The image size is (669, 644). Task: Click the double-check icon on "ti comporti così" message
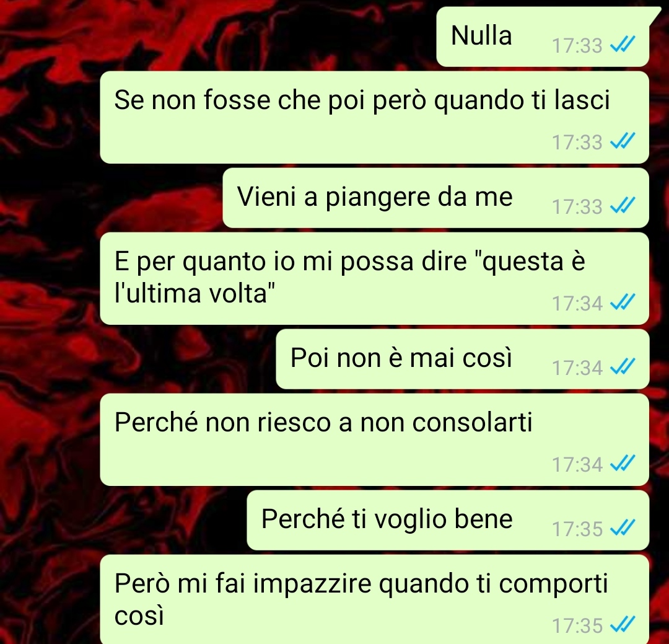623,625
